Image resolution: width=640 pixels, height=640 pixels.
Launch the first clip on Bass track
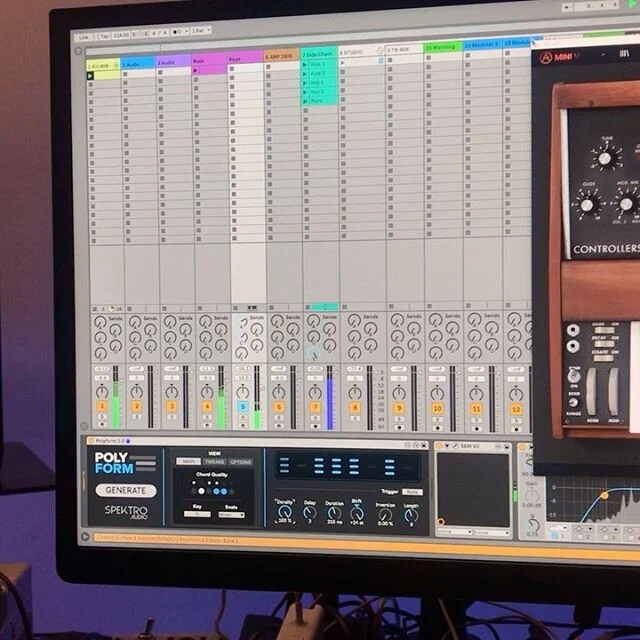click(x=196, y=71)
